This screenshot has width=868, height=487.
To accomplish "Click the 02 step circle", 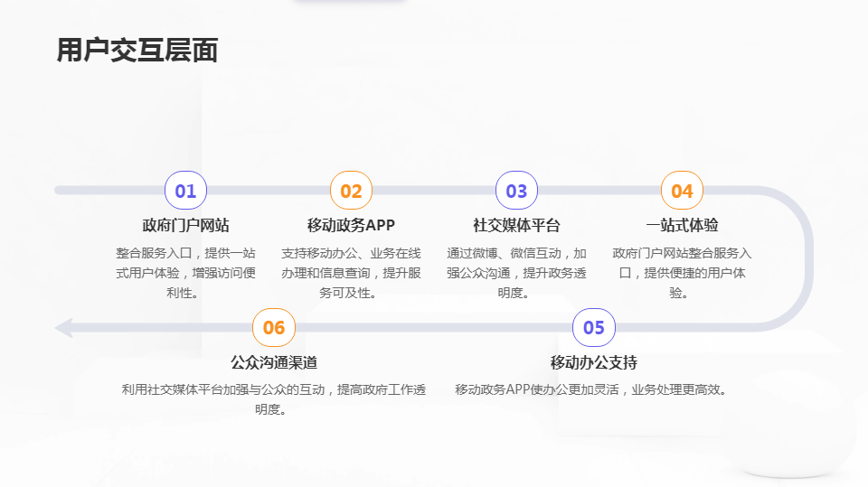I will pos(351,191).
